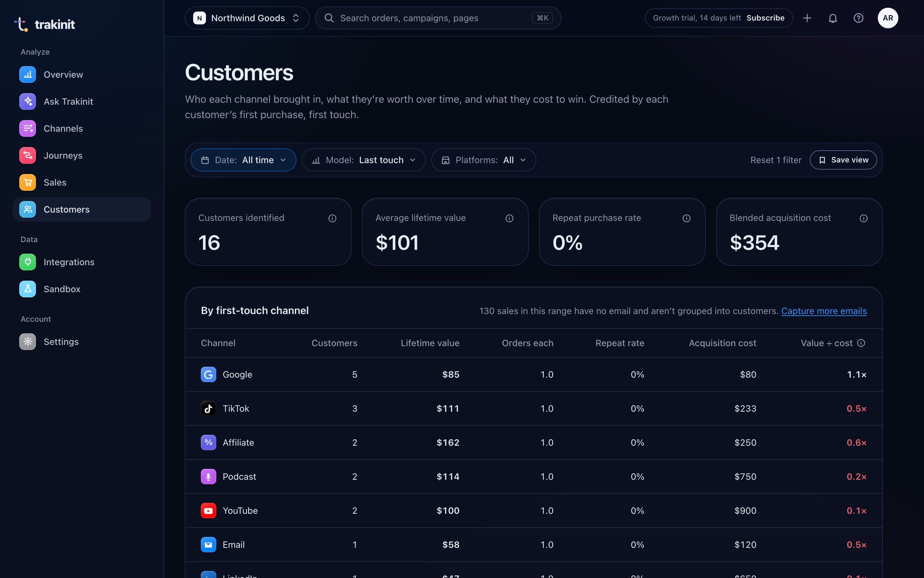The height and width of the screenshot is (578, 924).
Task: Select the YouTube row name
Action: [240, 510]
